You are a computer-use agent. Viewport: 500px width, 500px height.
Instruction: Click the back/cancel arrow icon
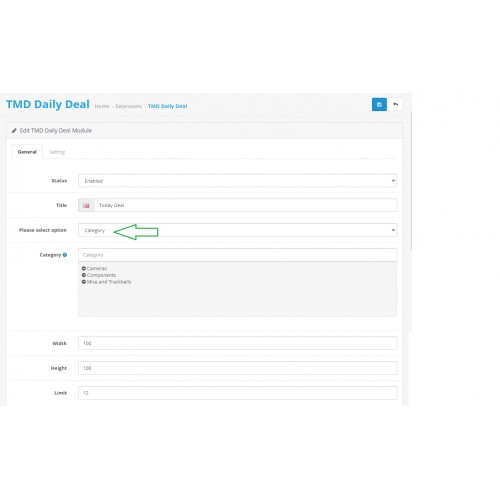coord(395,104)
